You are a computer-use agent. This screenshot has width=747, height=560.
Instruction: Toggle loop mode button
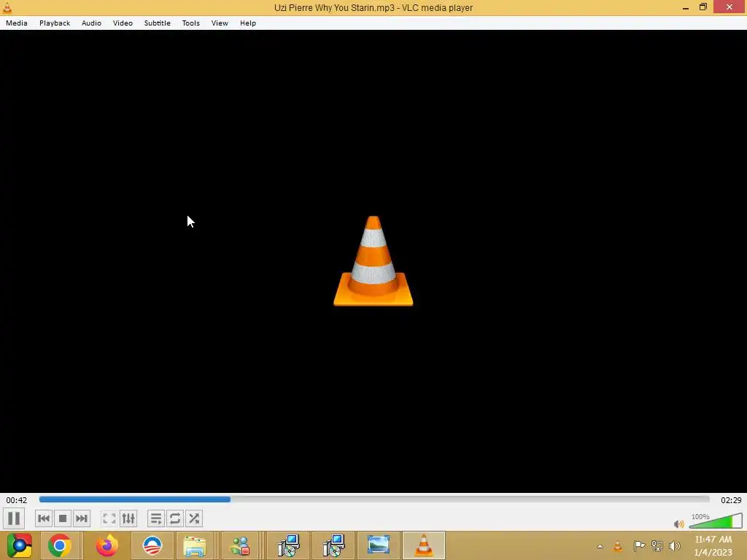175,518
